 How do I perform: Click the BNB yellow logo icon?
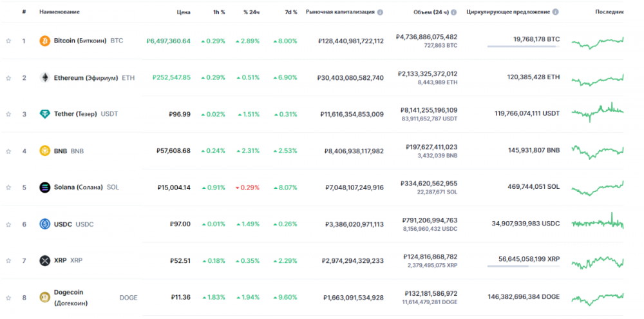coord(45,151)
